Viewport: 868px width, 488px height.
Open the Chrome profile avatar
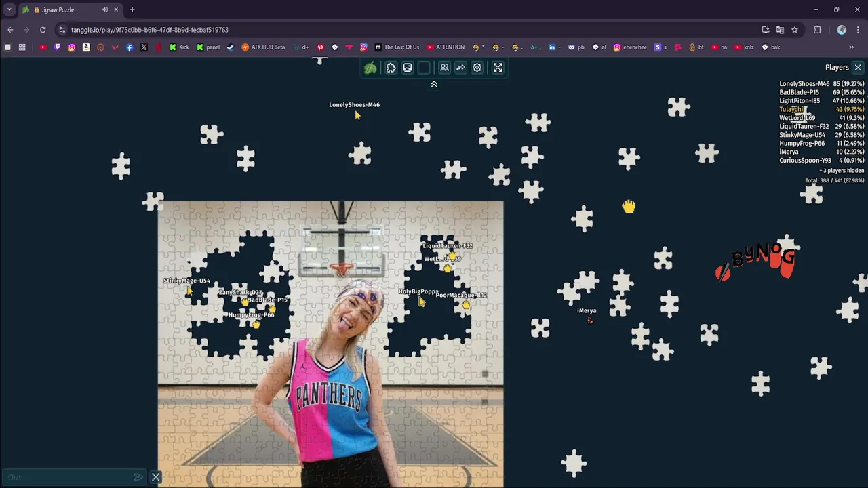pyautogui.click(x=842, y=30)
